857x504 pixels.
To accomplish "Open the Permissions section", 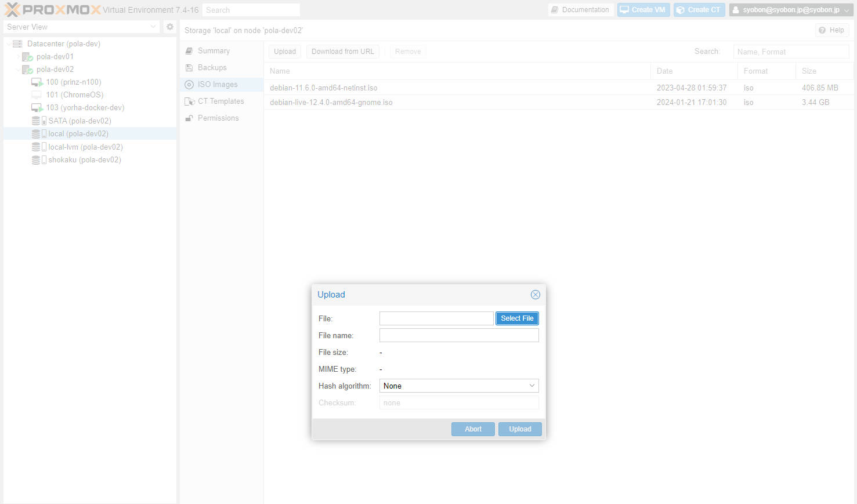I will [218, 118].
